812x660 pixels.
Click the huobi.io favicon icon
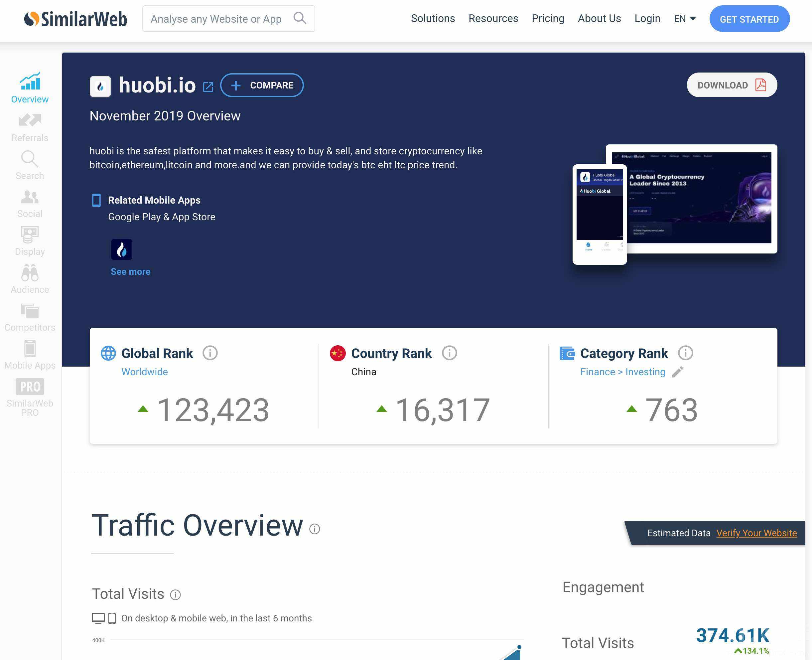pyautogui.click(x=100, y=86)
